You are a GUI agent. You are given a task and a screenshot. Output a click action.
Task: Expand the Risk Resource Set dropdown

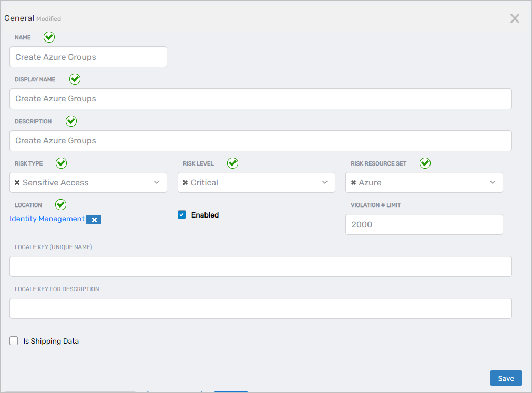coord(493,183)
